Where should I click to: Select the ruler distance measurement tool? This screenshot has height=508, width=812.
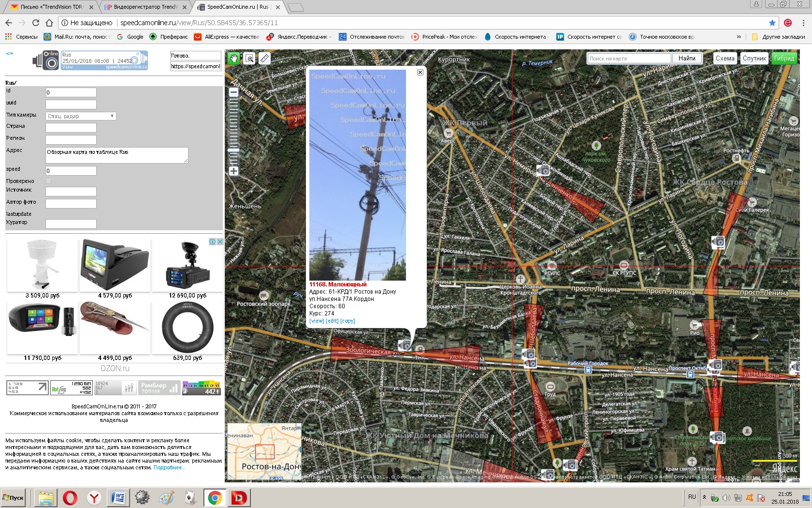(264, 59)
